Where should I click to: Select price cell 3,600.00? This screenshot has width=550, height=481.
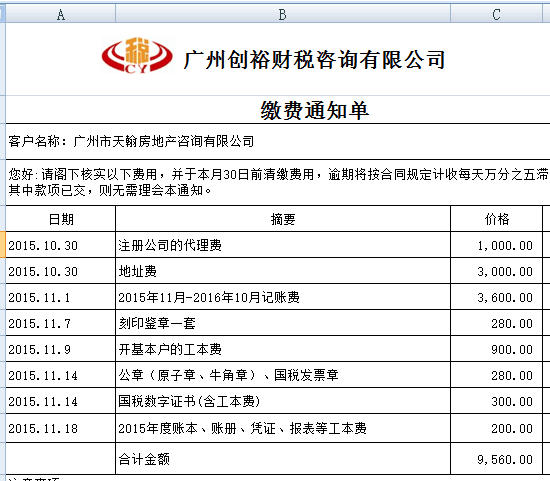496,297
